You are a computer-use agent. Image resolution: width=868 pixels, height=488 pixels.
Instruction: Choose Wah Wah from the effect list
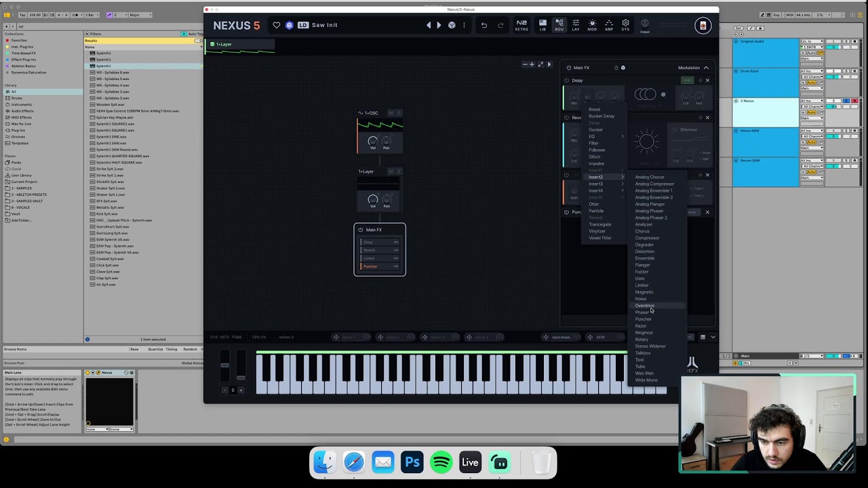(x=644, y=373)
